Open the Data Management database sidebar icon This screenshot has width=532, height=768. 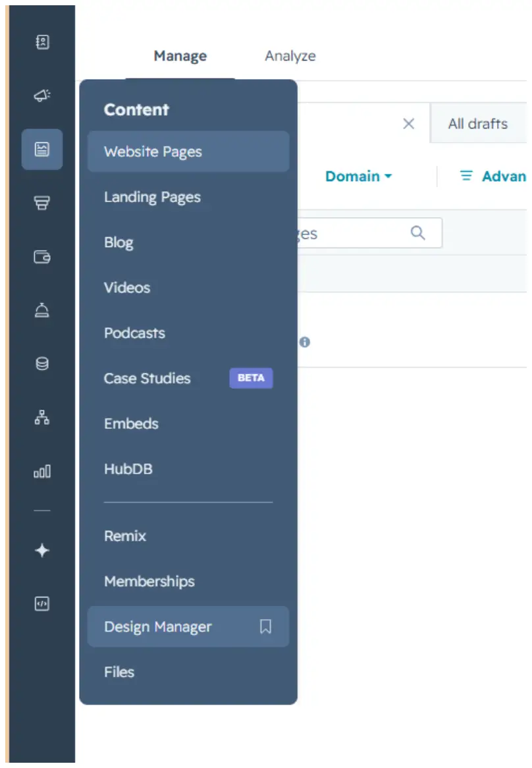click(x=42, y=364)
